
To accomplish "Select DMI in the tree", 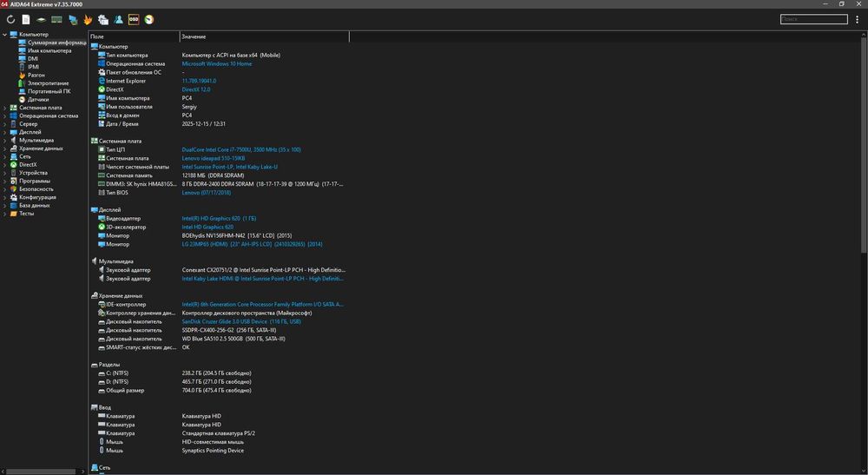I will (x=33, y=59).
